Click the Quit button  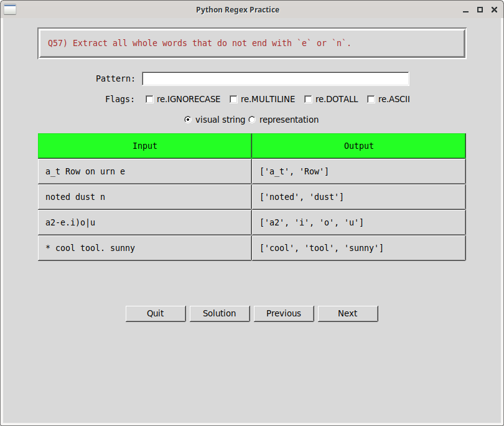tap(156, 313)
